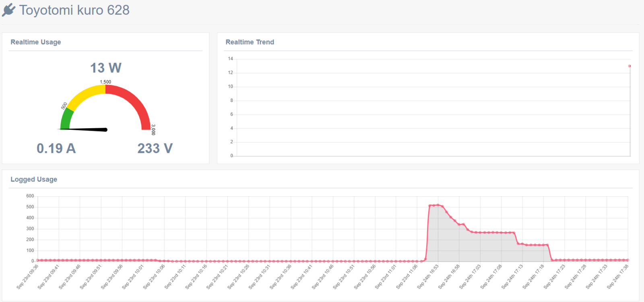This screenshot has height=302, width=644.
Task: Click the Sep 23rd 10:31 axis label
Action: 260,277
